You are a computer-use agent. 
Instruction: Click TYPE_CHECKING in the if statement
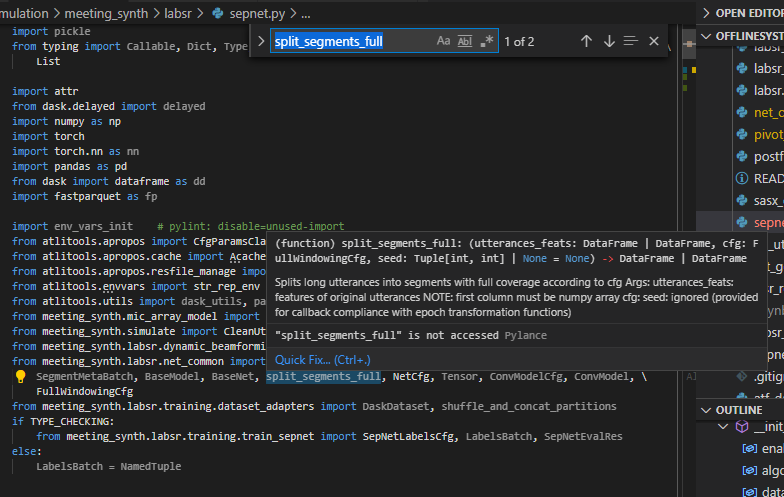point(70,422)
